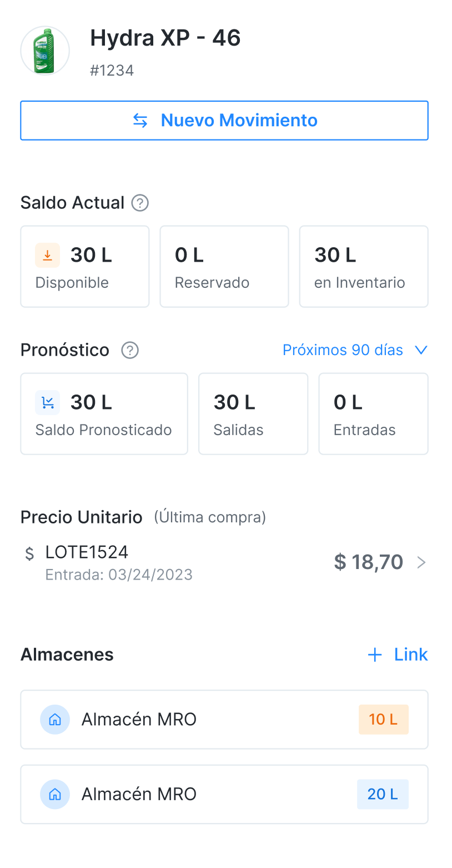This screenshot has width=452, height=868.
Task: Click the blue 20 L stock badge
Action: click(x=383, y=794)
